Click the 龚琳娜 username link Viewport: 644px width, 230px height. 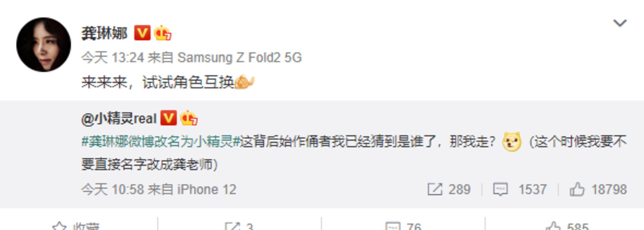(104, 33)
